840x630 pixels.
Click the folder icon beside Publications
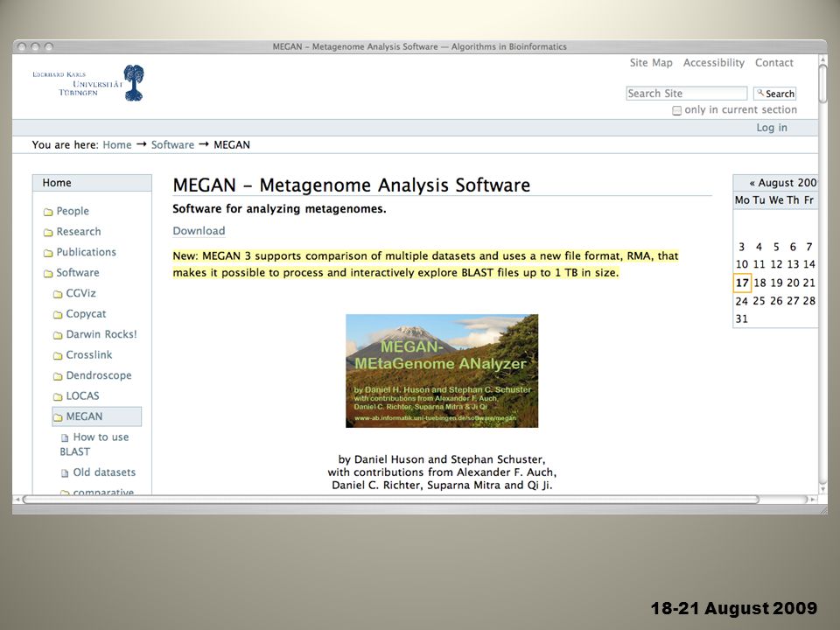pos(48,252)
